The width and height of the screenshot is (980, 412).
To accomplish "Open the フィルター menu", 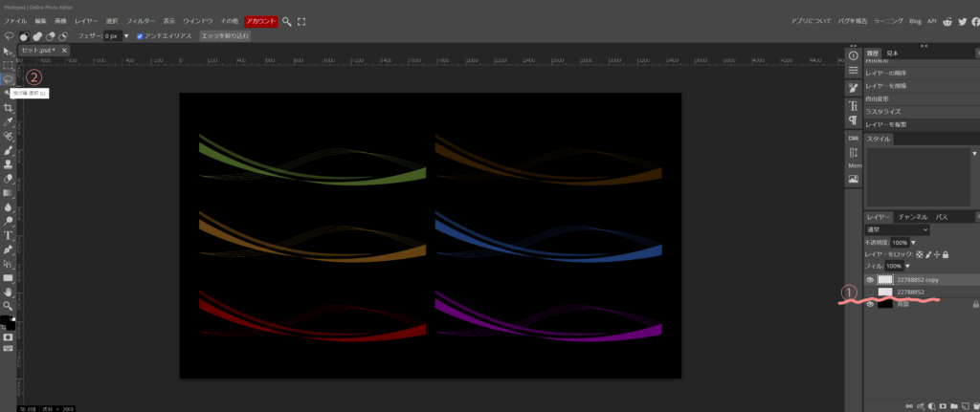I will (x=141, y=21).
